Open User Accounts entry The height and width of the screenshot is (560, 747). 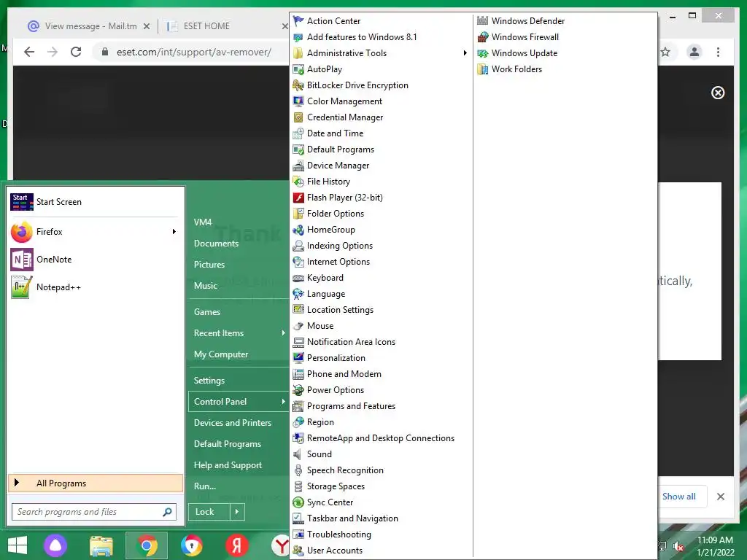(x=334, y=551)
